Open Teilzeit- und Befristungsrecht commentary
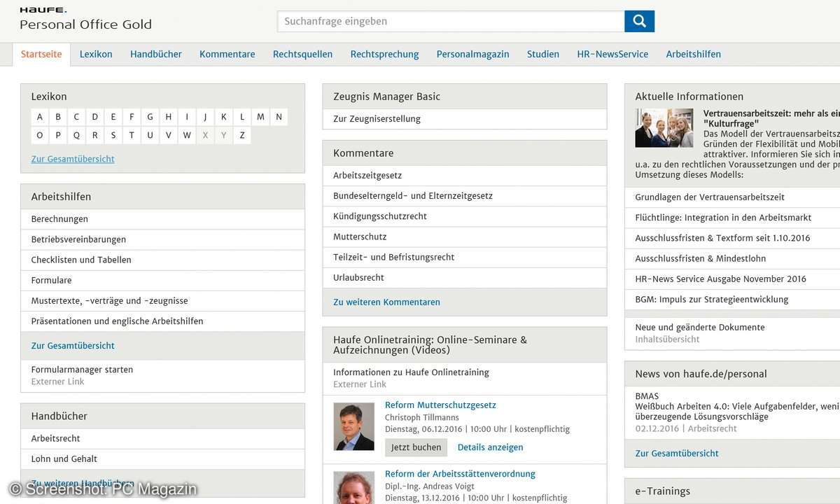Screen dimensions: 840x504 coord(465,257)
